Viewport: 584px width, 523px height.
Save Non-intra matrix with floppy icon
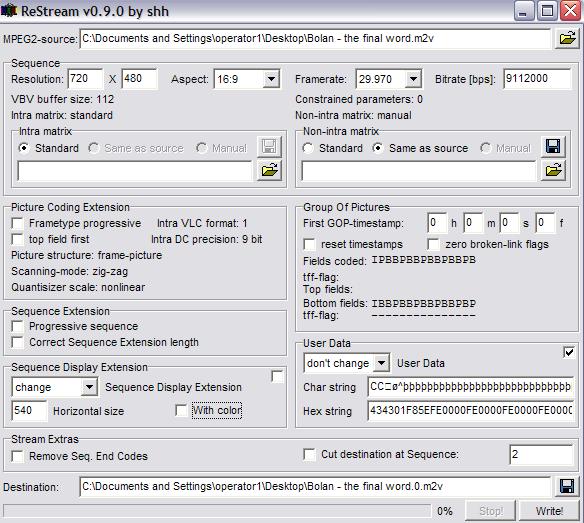553,146
